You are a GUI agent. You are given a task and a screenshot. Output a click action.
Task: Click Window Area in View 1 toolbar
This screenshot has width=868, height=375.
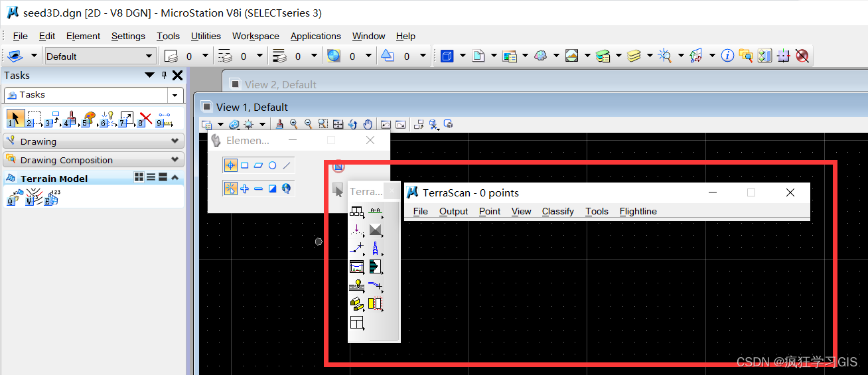click(x=323, y=124)
